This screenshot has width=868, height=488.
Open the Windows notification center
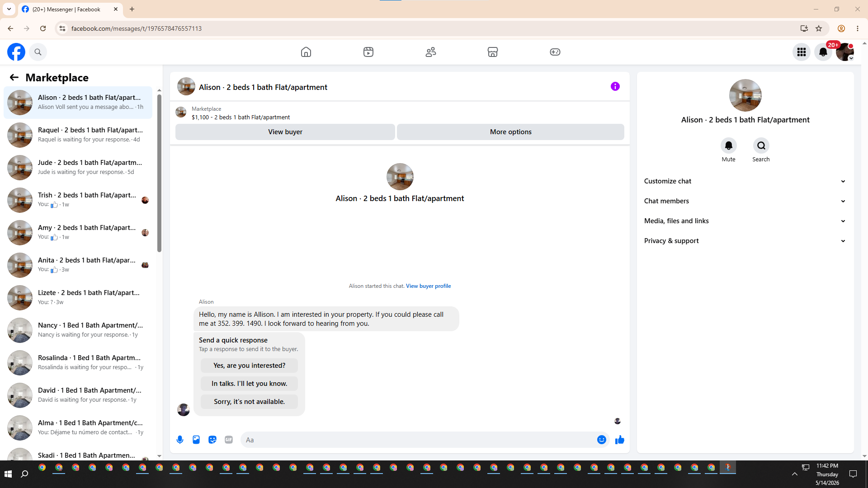pos(853,474)
